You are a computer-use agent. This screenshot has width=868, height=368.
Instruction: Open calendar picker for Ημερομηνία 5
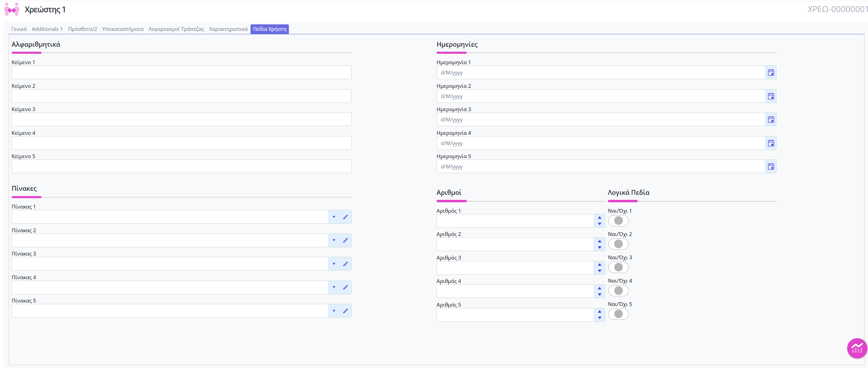771,166
